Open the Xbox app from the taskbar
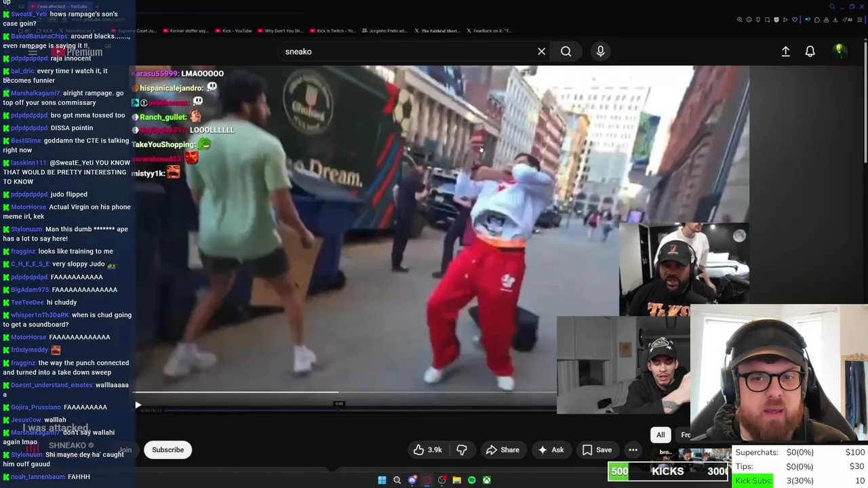This screenshot has width=868, height=488. pyautogui.click(x=486, y=481)
